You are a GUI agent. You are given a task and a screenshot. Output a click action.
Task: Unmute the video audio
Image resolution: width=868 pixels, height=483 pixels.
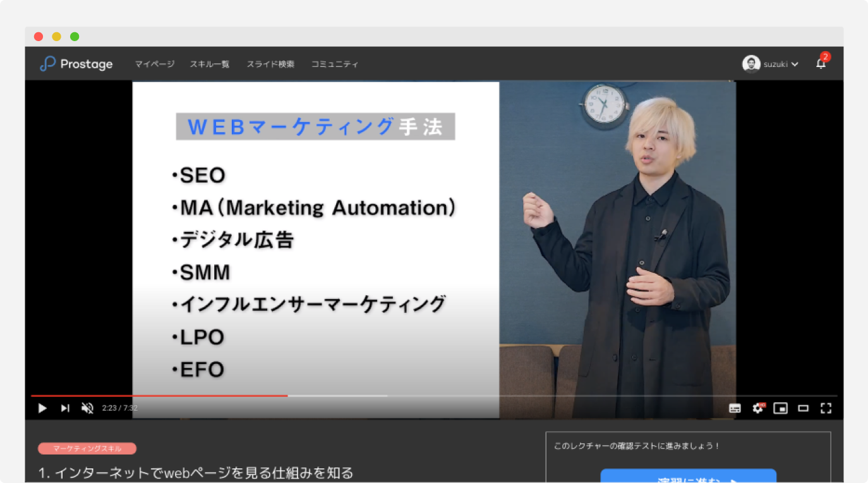tap(87, 408)
